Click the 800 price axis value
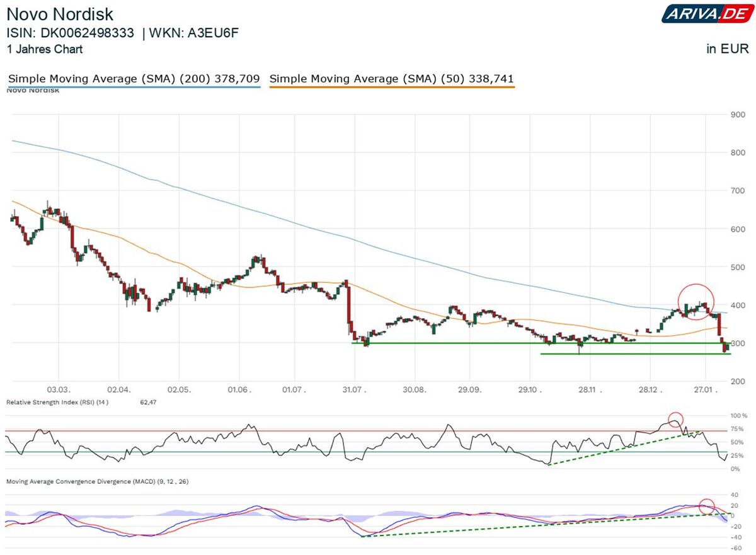The height and width of the screenshot is (555, 756). (x=738, y=152)
